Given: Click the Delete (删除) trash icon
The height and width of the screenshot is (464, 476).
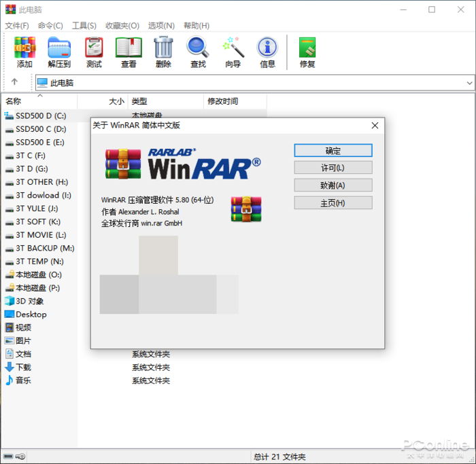Looking at the screenshot, I should click(x=163, y=48).
